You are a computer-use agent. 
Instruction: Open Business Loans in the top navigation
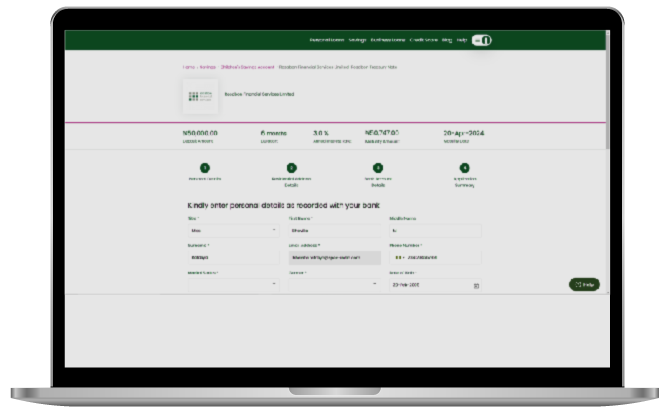(387, 40)
